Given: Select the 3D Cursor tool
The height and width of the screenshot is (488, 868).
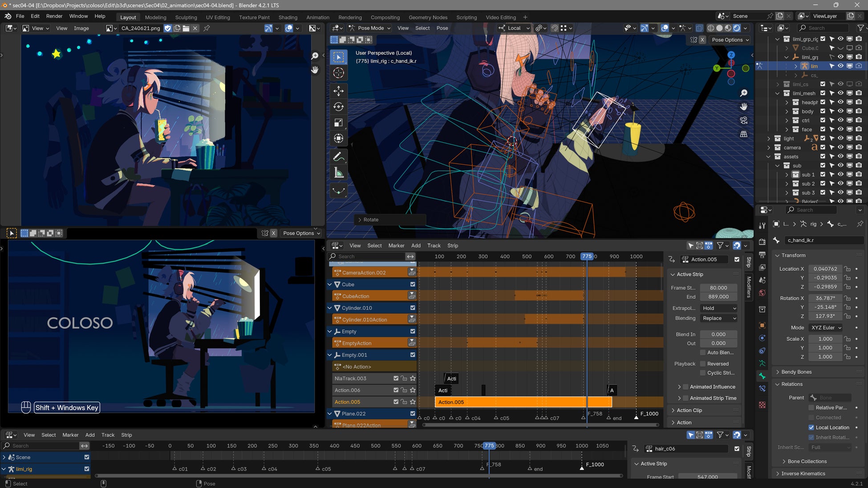Looking at the screenshot, I should (338, 73).
